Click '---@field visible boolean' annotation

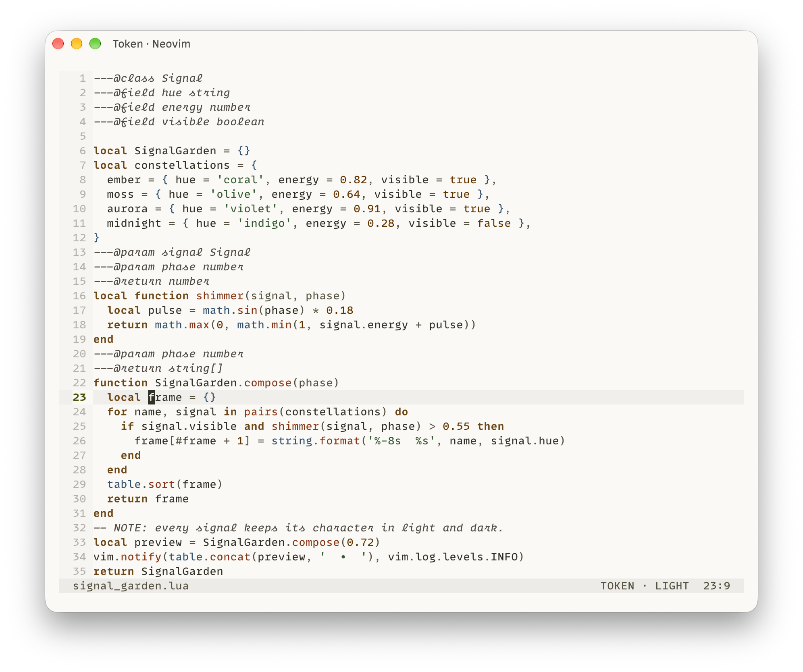(179, 122)
